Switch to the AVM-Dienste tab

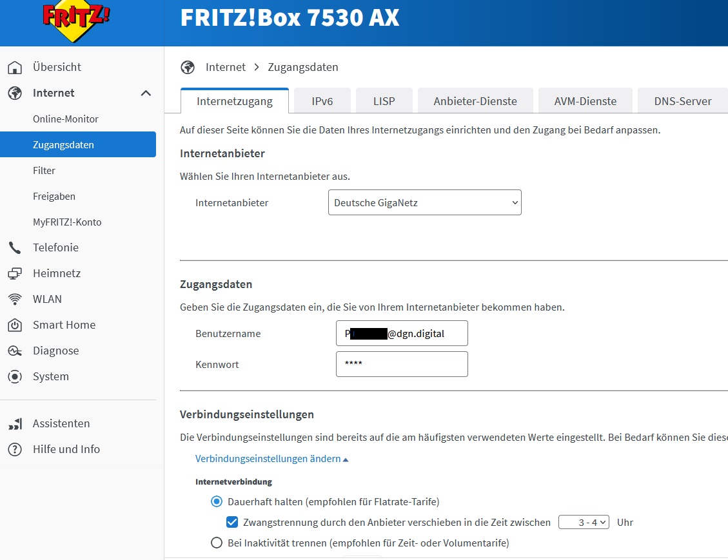pos(585,101)
